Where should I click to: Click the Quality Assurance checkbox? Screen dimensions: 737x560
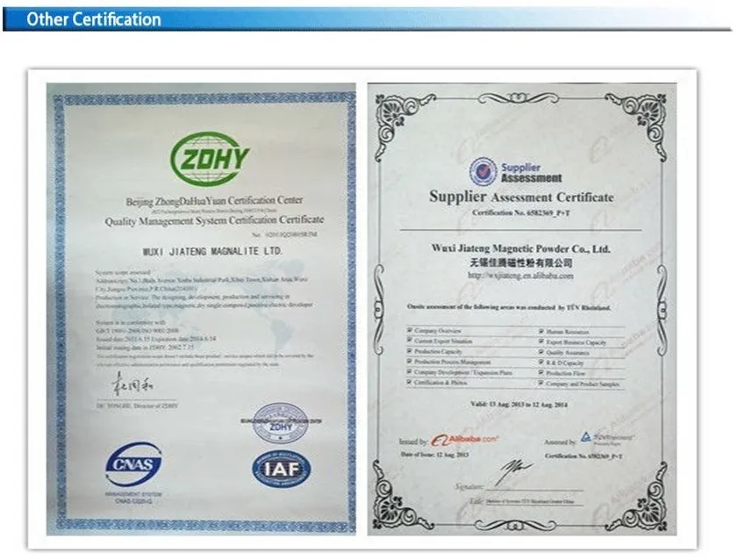click(x=540, y=352)
